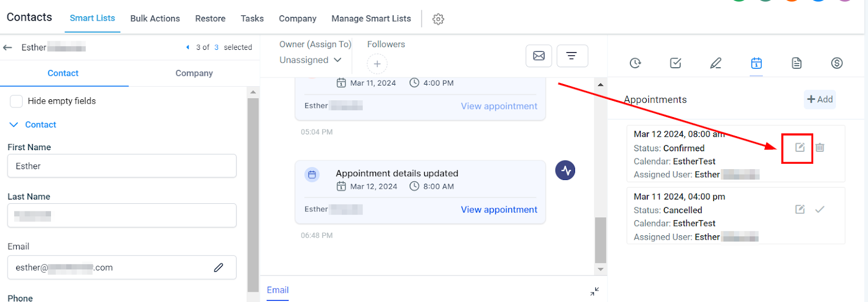Open the Notes pencil panel icon
This screenshot has height=302, width=868.
pyautogui.click(x=716, y=63)
